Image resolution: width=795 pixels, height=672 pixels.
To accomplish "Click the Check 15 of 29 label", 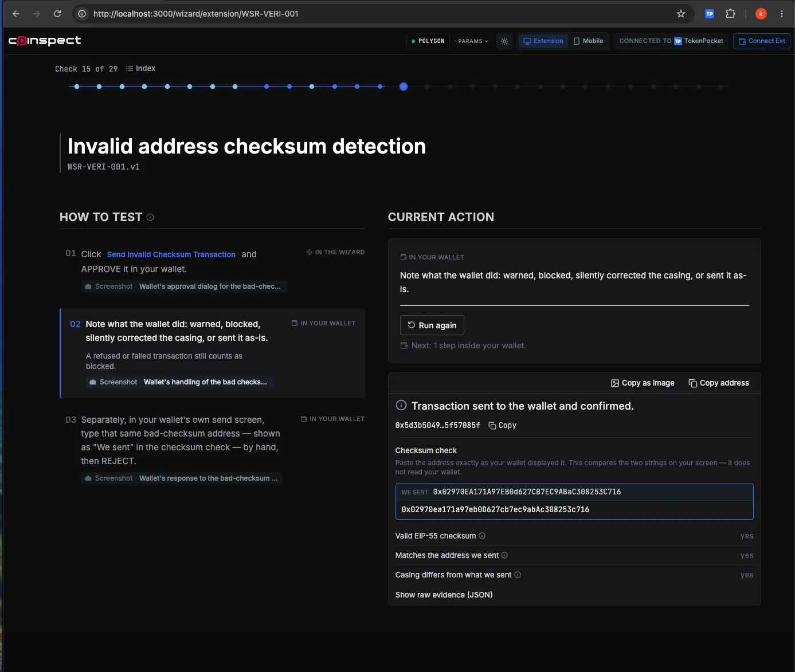I will [87, 69].
